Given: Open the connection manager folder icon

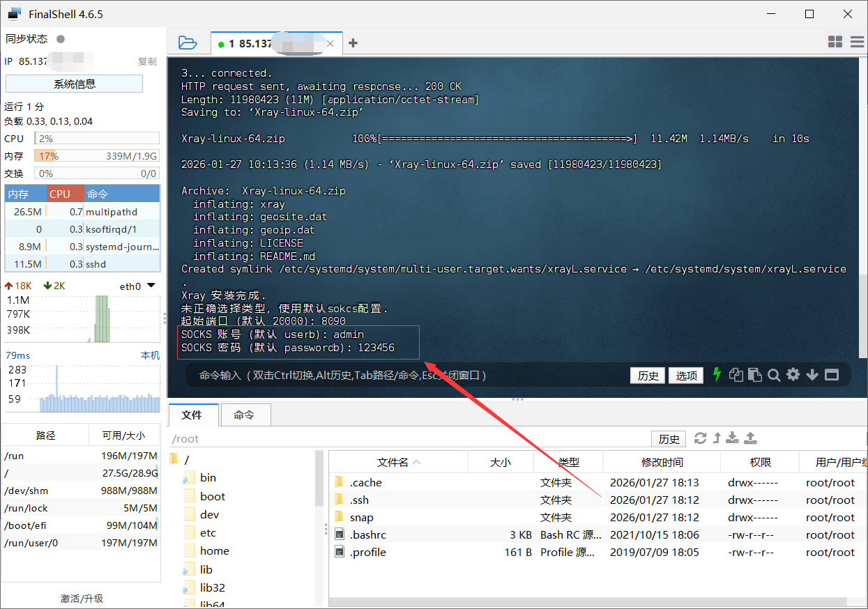Looking at the screenshot, I should click(x=187, y=43).
